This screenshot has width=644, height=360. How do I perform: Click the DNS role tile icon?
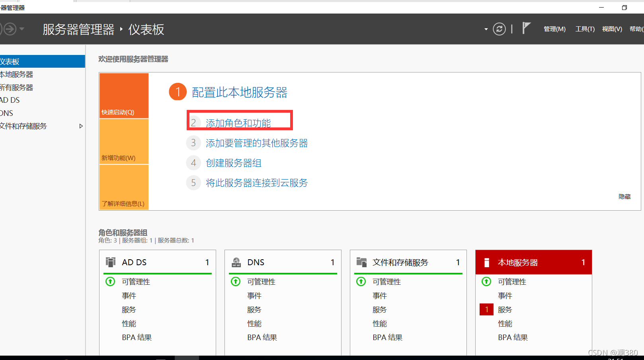pos(236,262)
